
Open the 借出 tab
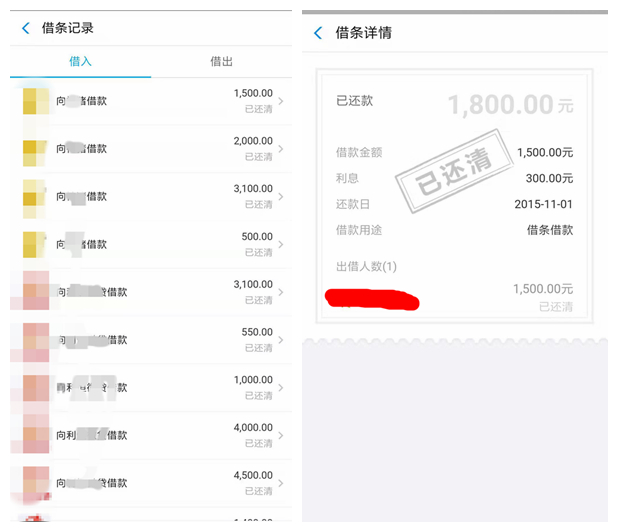tap(221, 62)
